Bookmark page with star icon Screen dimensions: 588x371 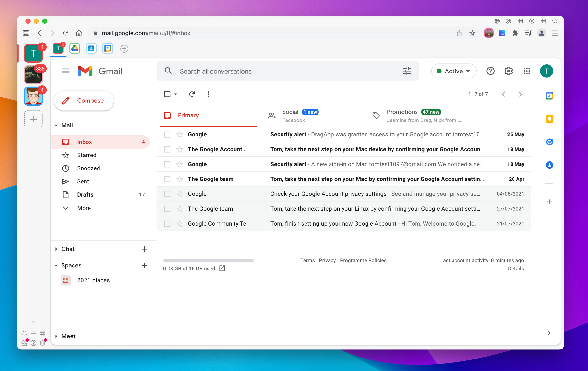pos(472,33)
